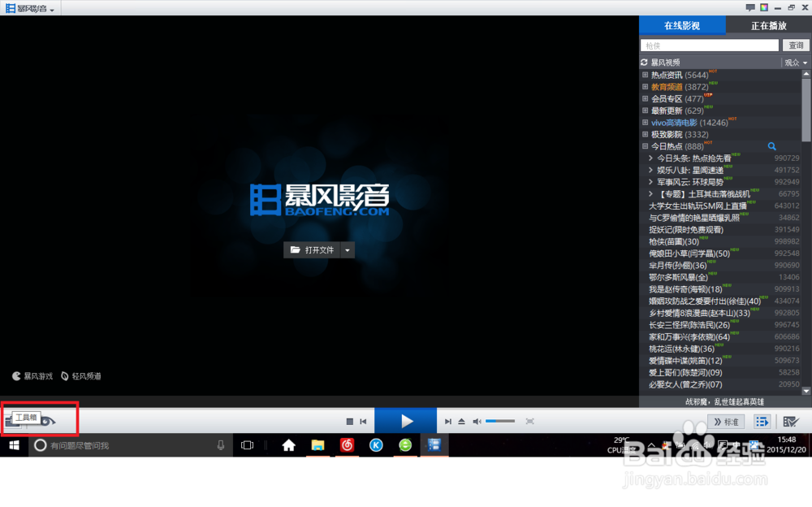
Task: Click the search magnifier in 今日热点 row
Action: click(771, 147)
